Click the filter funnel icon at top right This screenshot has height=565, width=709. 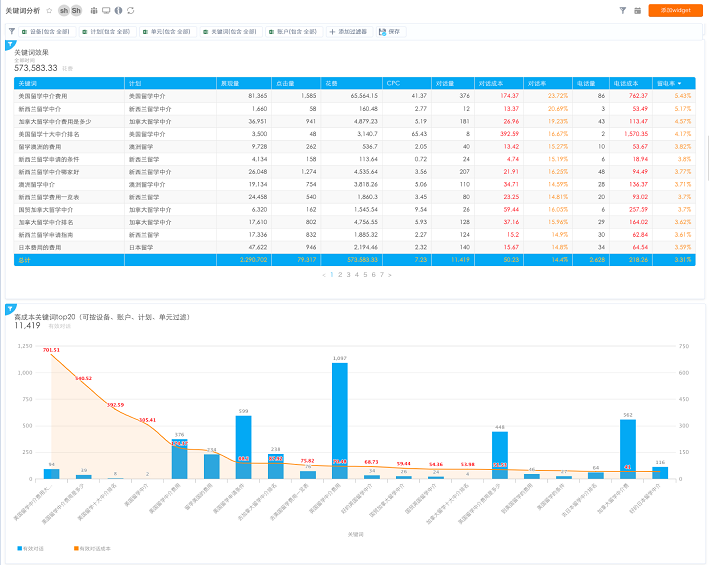623,10
